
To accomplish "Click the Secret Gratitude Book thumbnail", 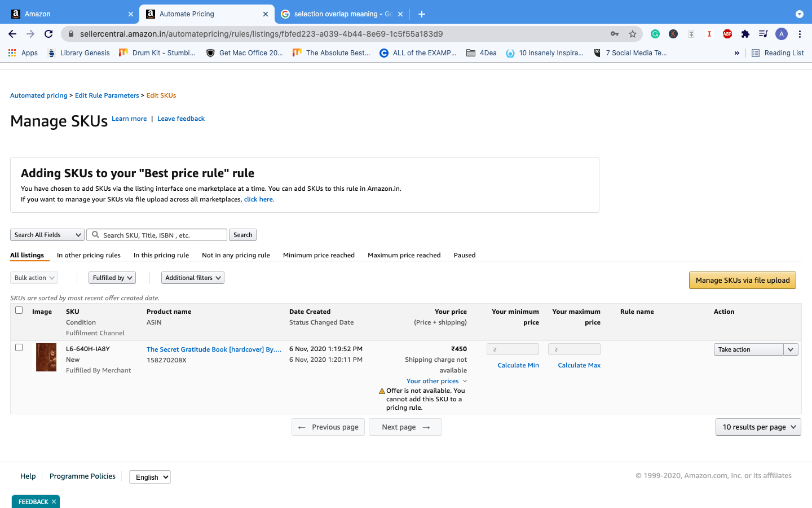I will [x=46, y=357].
